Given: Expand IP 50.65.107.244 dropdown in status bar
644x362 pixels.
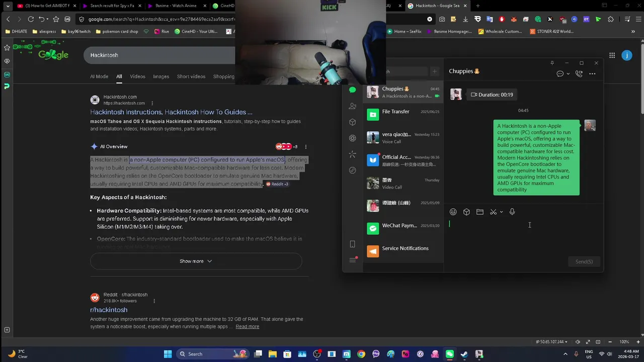Looking at the screenshot, I should pos(552,342).
